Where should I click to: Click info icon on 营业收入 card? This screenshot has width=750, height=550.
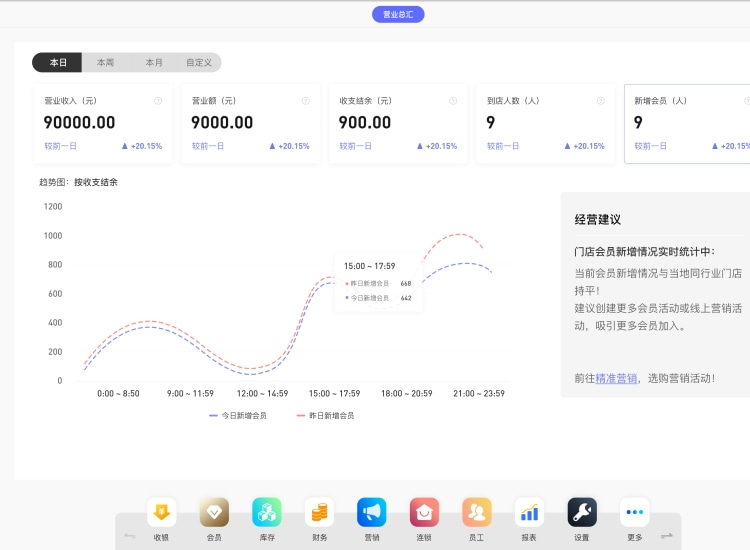coord(158,101)
